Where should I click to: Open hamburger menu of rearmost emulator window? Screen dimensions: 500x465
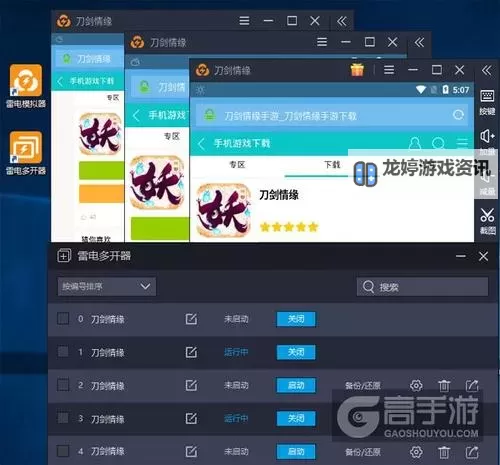point(244,21)
